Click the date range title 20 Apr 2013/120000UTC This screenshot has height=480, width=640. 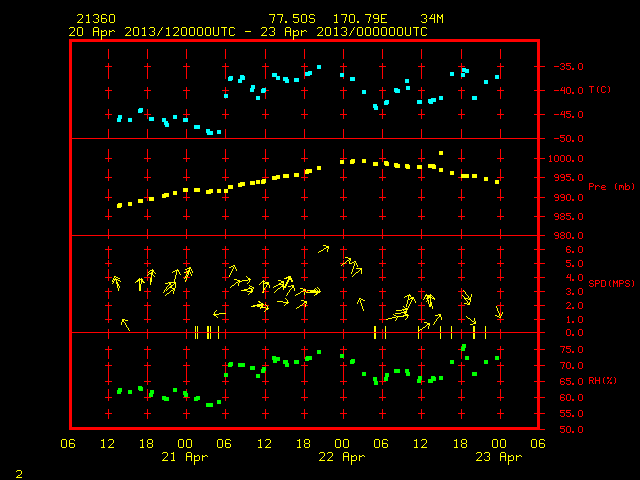pos(152,32)
